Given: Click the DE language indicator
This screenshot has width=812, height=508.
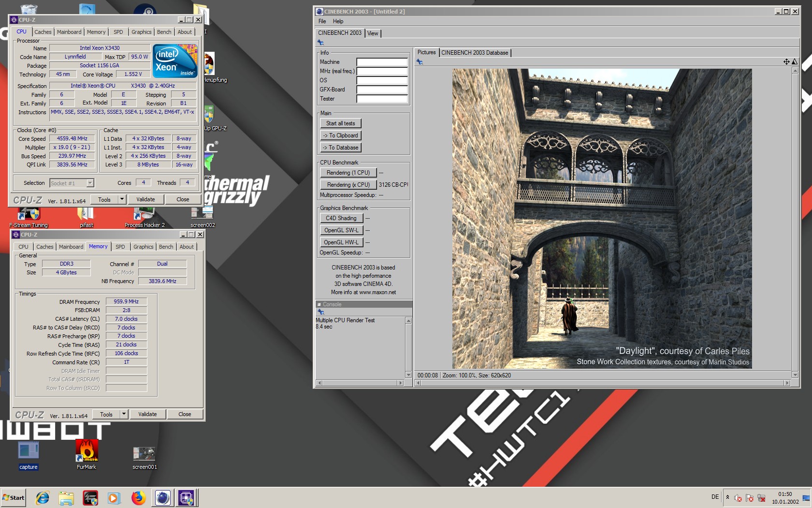Looking at the screenshot, I should click(x=715, y=497).
